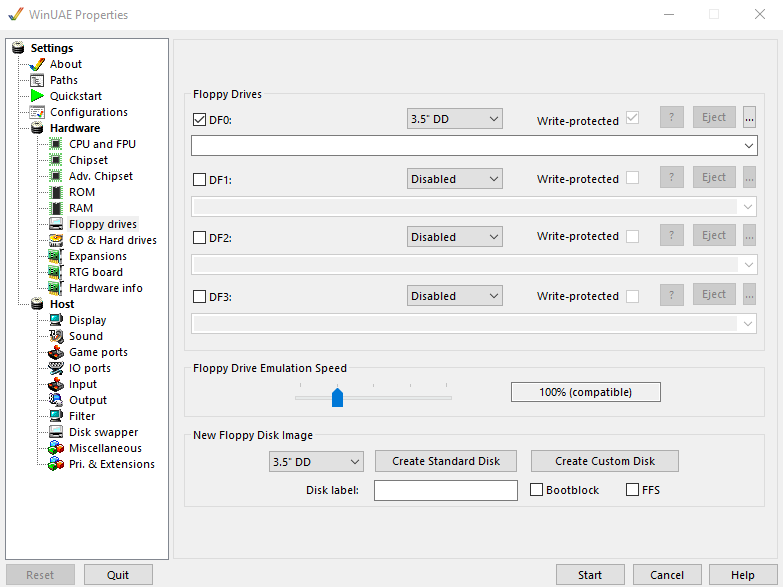Viewport: 783px width, 587px height.
Task: Toggle DF2 Write-protected checkbox
Action: 632,236
